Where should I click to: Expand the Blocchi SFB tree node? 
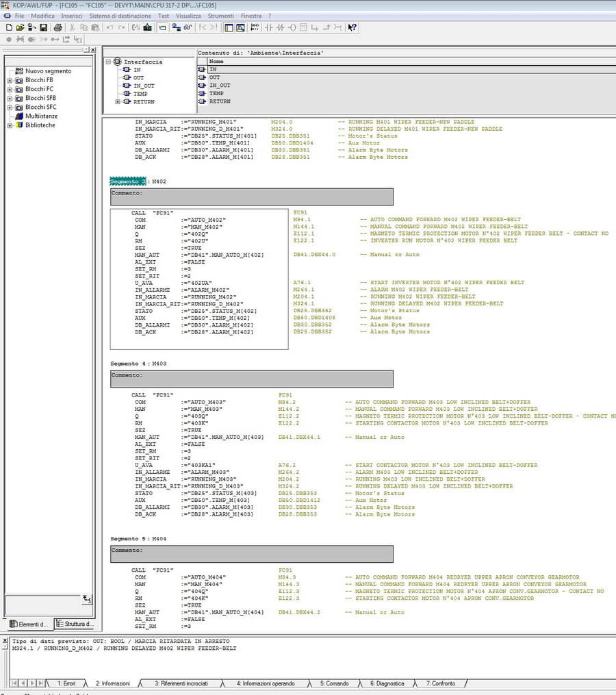pyautogui.click(x=10, y=99)
